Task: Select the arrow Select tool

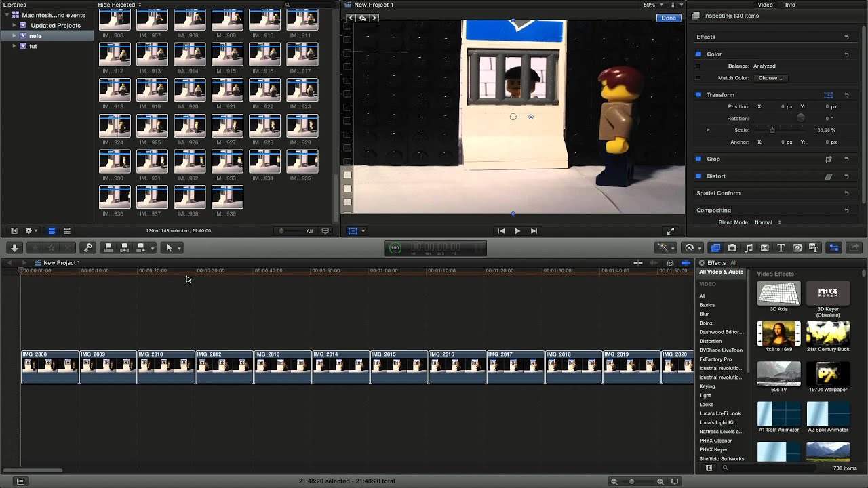Action: click(170, 248)
